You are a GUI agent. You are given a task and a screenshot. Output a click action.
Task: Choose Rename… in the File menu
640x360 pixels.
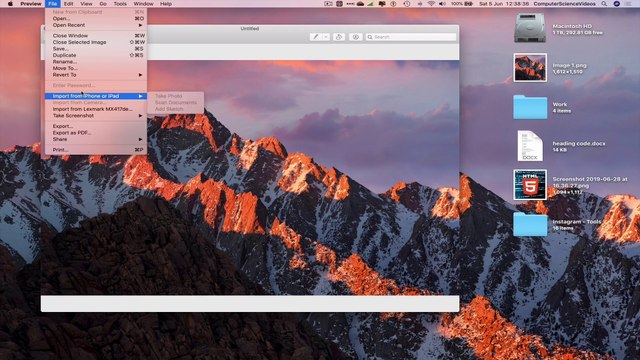pos(96,62)
